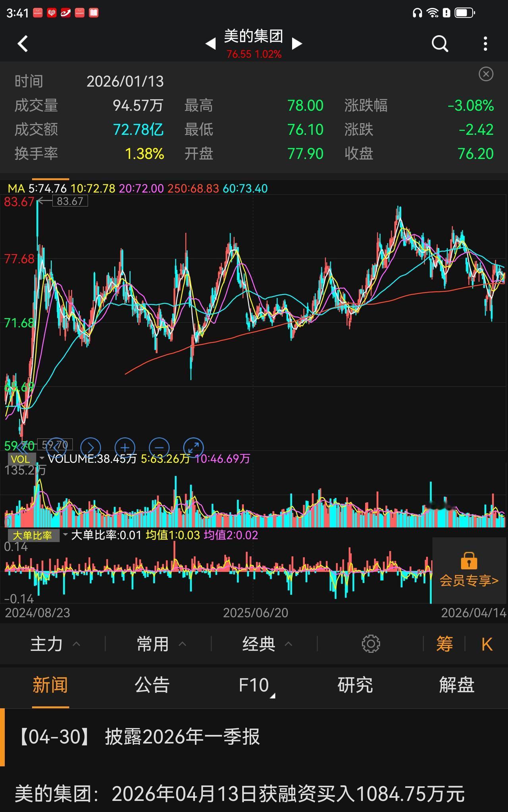Zoom in the K-line chart with plus icon
This screenshot has width=508, height=812.
[x=125, y=448]
